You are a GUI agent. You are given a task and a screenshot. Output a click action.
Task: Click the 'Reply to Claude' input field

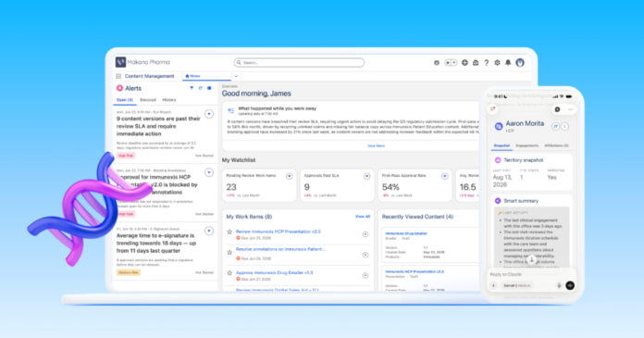click(x=532, y=274)
